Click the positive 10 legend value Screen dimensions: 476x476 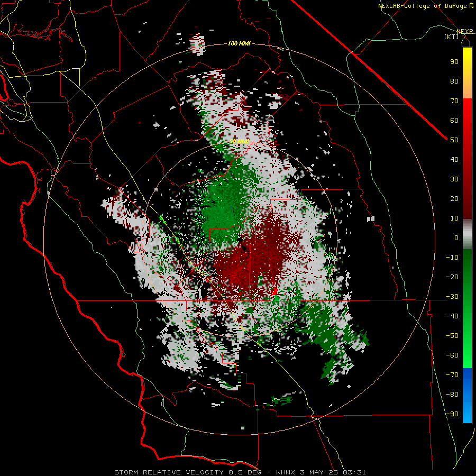pos(454,218)
